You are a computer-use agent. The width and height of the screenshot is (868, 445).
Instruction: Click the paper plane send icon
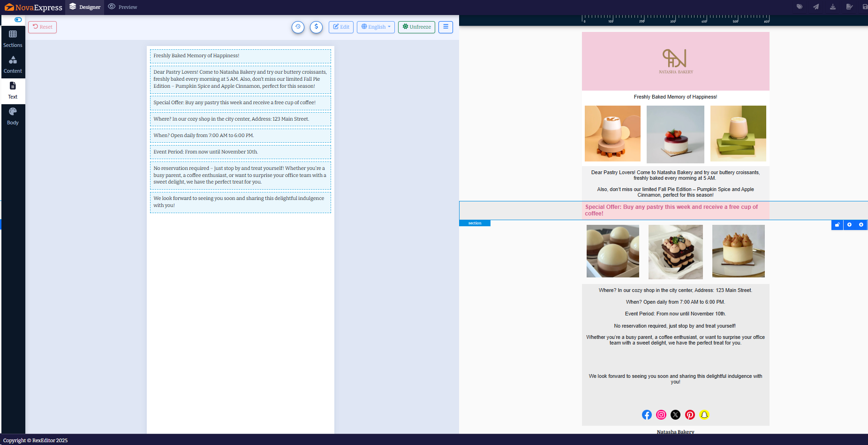pos(816,7)
